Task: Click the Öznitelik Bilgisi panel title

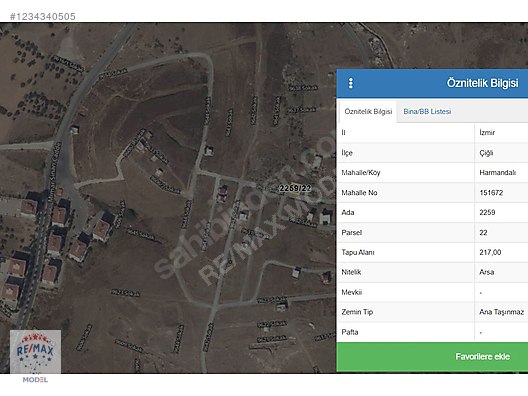Action: (482, 83)
